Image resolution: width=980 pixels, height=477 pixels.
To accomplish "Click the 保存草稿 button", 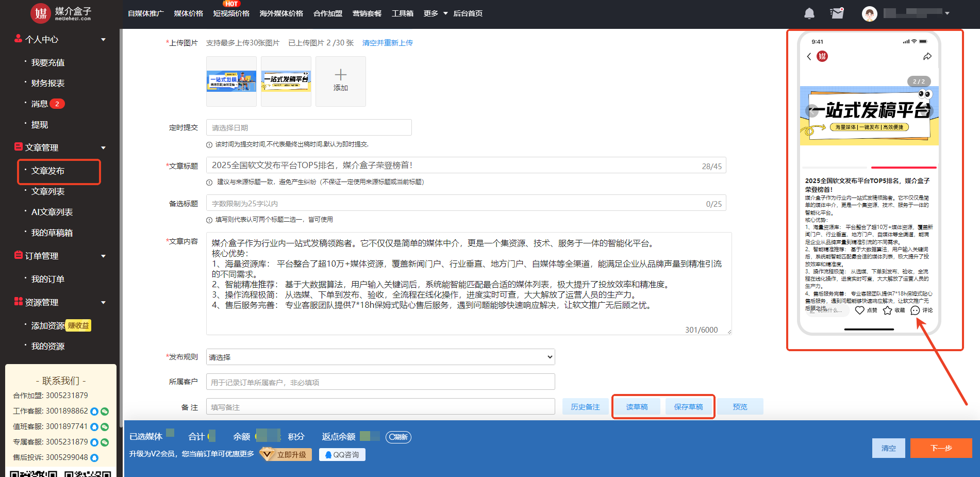I will pos(688,407).
